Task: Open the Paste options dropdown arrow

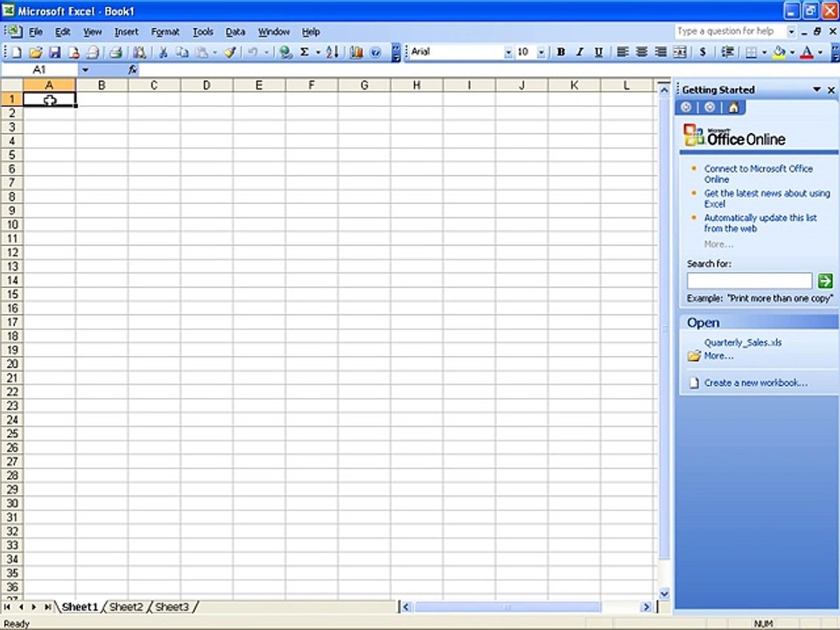Action: (x=215, y=52)
